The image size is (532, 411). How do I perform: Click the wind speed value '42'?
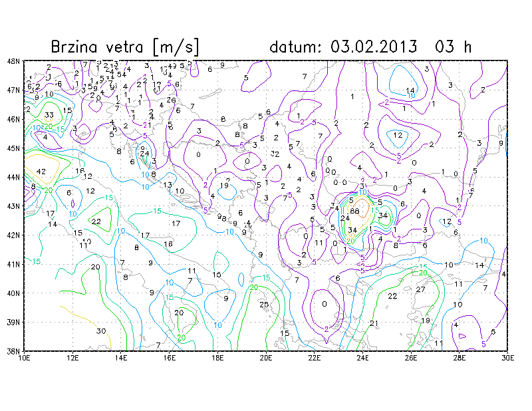41,172
